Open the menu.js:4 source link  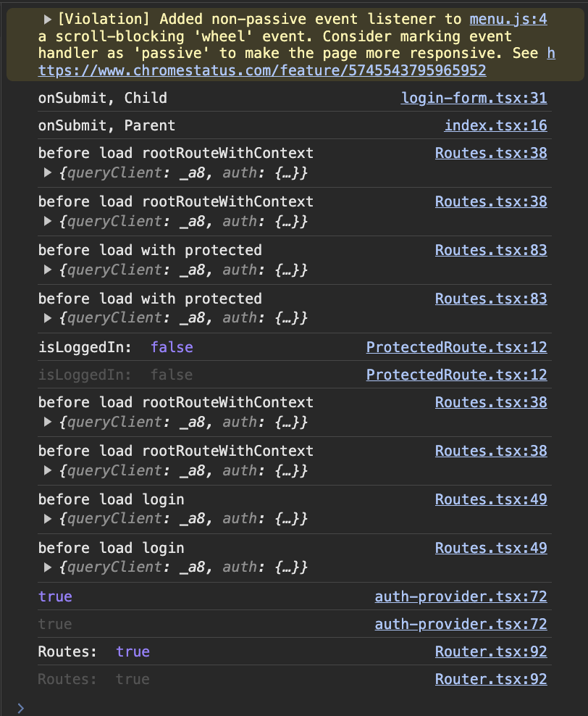508,20
